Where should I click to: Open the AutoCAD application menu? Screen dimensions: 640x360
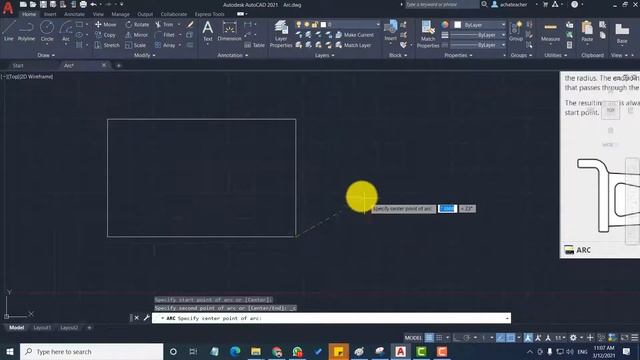tap(8, 8)
